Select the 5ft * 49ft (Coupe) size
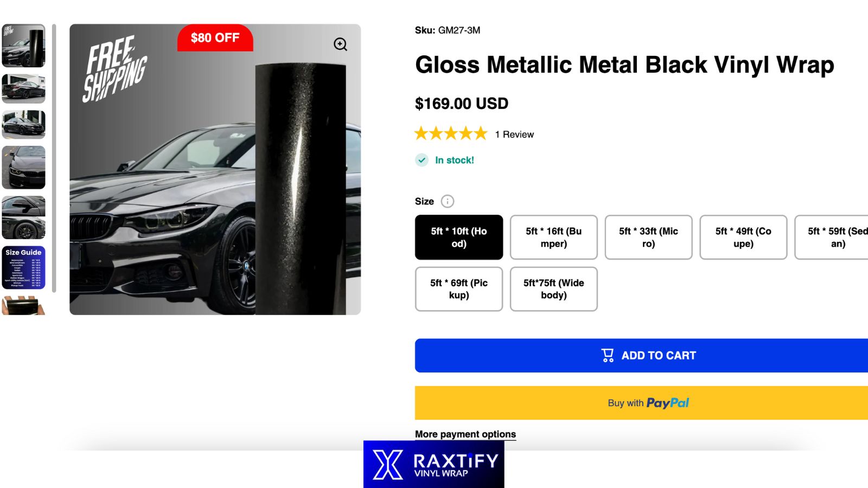 [x=743, y=237]
